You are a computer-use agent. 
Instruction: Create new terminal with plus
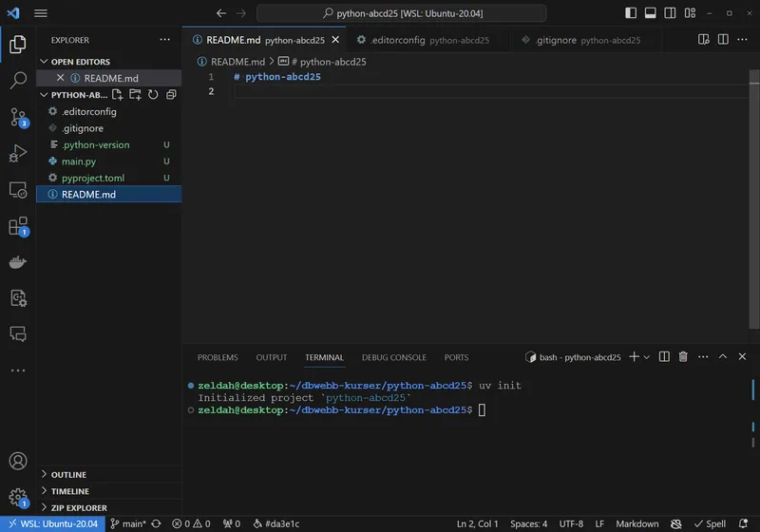(634, 357)
